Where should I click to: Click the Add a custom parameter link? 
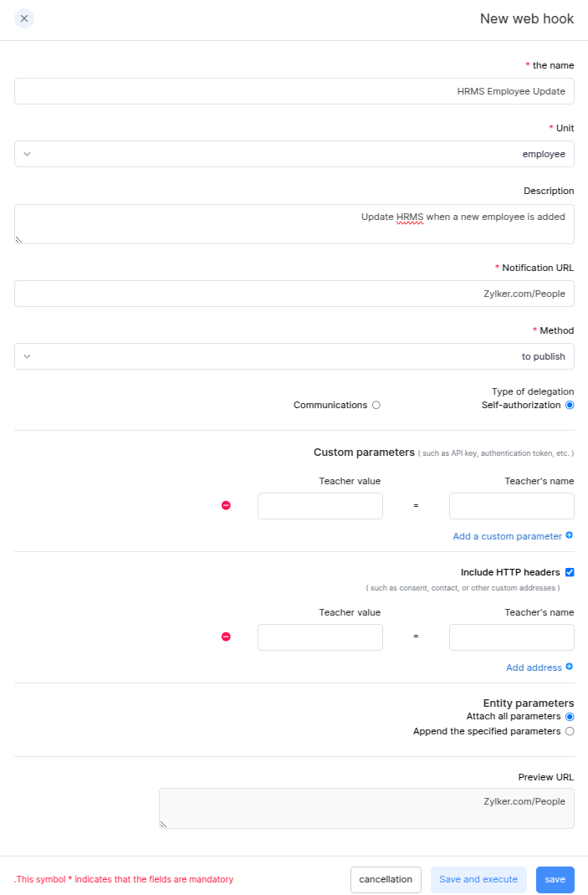[x=507, y=535]
